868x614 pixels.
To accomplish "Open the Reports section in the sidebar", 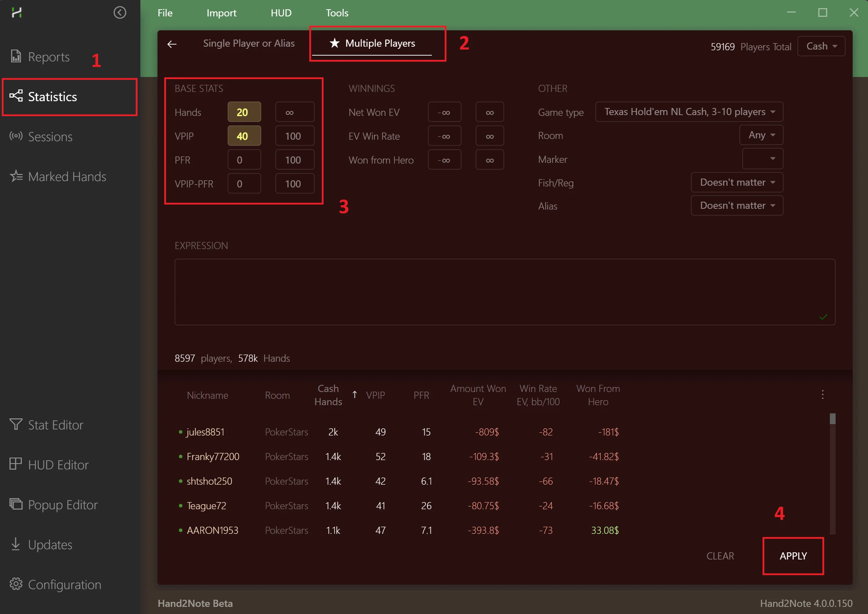I will 48,57.
